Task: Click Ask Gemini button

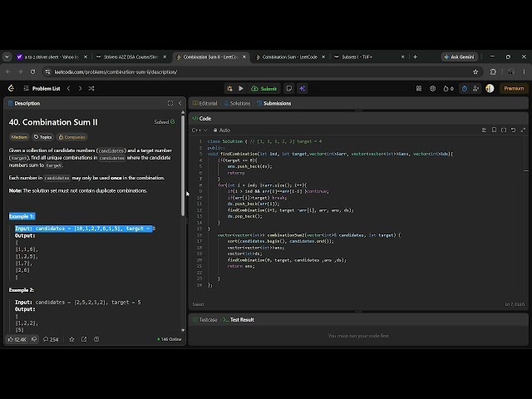Action: click(460, 57)
